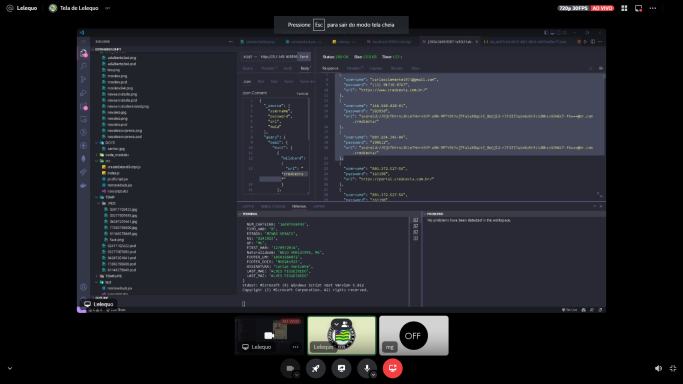
Task: Open microphone options dropdown arrow
Action: pos(374,375)
